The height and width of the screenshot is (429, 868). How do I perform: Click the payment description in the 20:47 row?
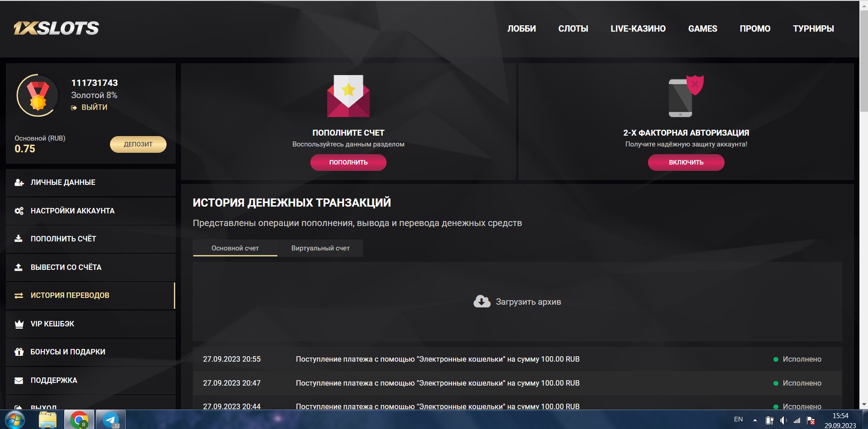coord(438,383)
